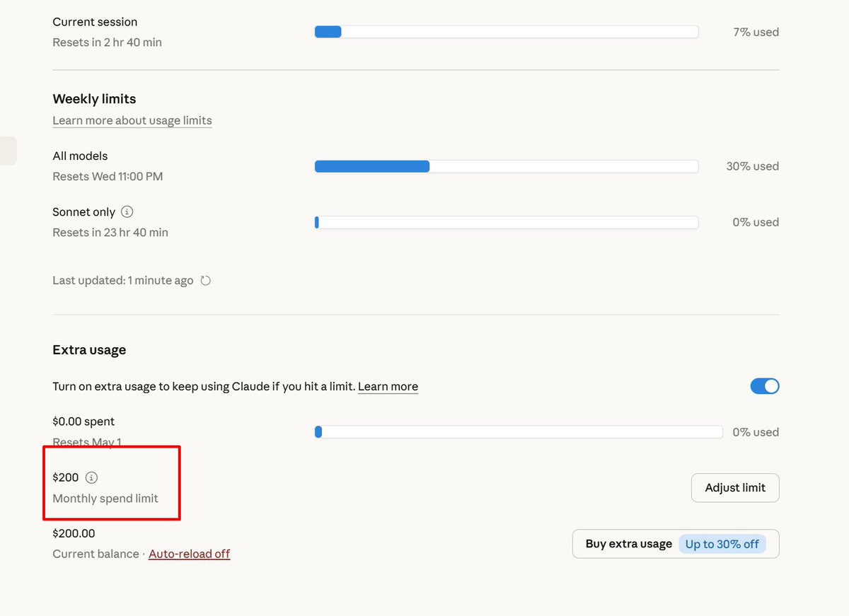This screenshot has height=616, width=849.
Task: Open Learn more about usage limits link
Action: (132, 120)
